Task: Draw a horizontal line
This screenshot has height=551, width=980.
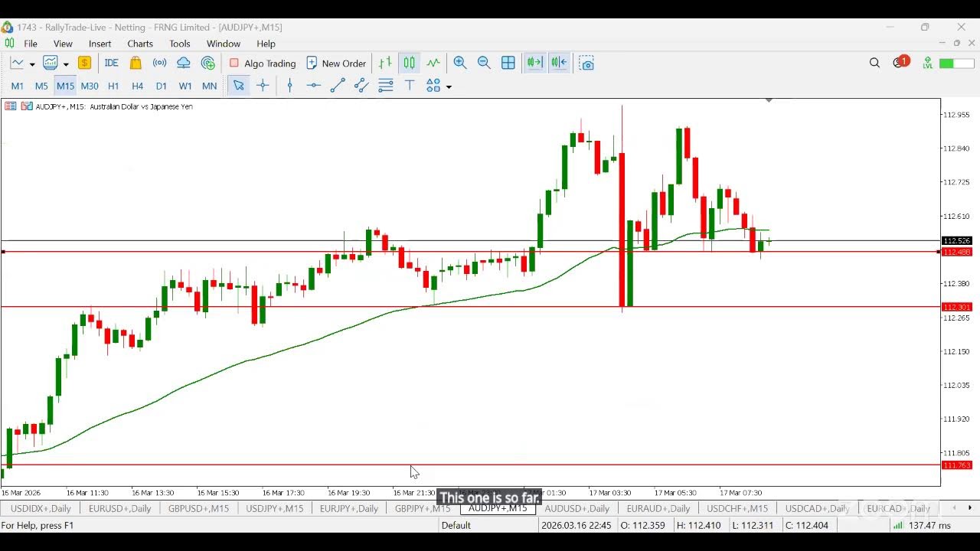Action: [x=314, y=86]
